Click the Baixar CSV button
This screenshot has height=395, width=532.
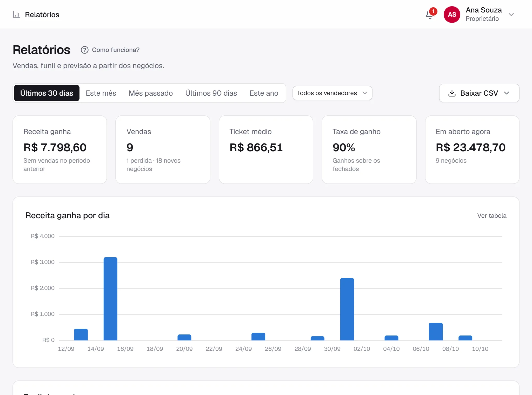pos(479,93)
